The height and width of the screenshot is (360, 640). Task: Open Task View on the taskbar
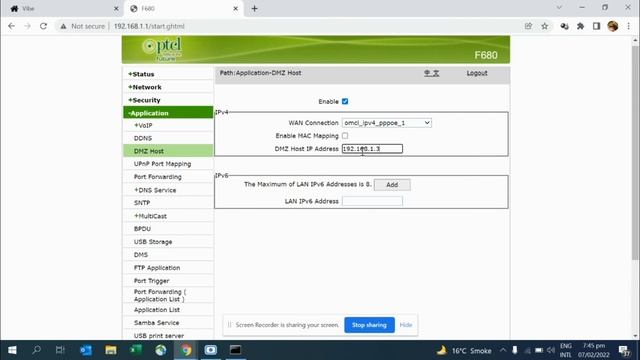pos(60,350)
